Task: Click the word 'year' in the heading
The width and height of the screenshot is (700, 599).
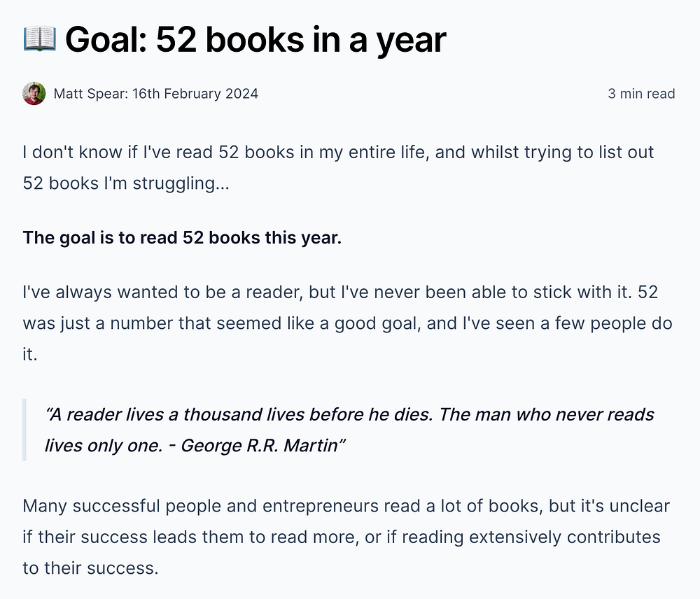Action: 412,39
